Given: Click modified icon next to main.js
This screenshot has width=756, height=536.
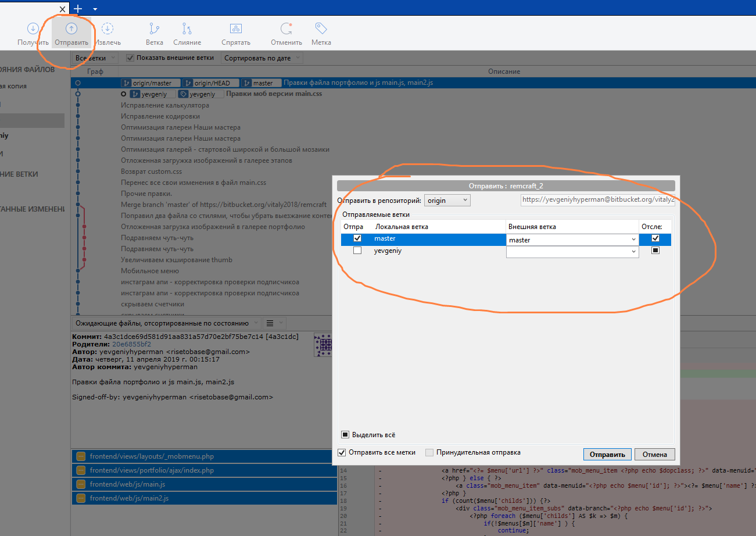Looking at the screenshot, I should (x=81, y=484).
